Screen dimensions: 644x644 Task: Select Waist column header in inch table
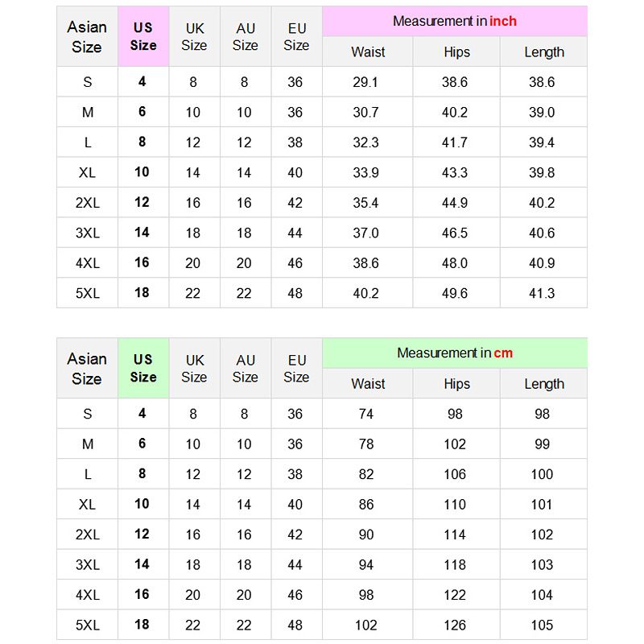[368, 52]
